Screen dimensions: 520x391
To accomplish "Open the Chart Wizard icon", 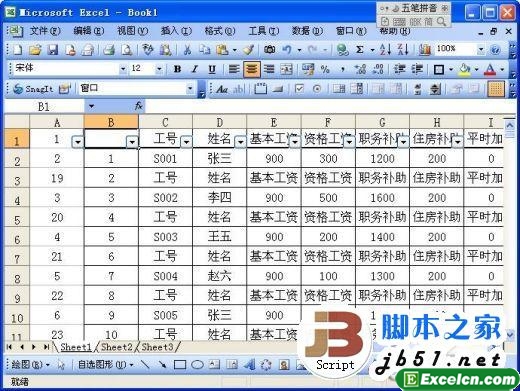I will (x=424, y=50).
